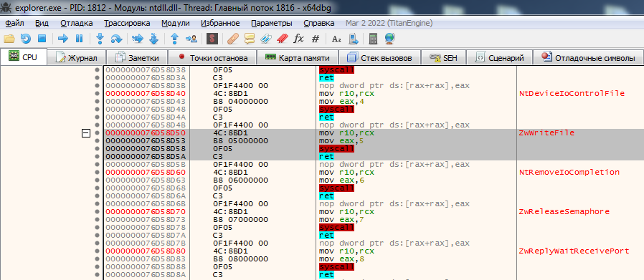Click the open file folder icon
644x280 pixels.
point(9,39)
